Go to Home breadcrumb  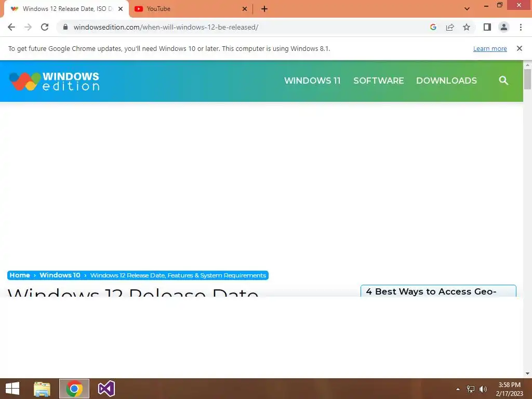pyautogui.click(x=20, y=275)
